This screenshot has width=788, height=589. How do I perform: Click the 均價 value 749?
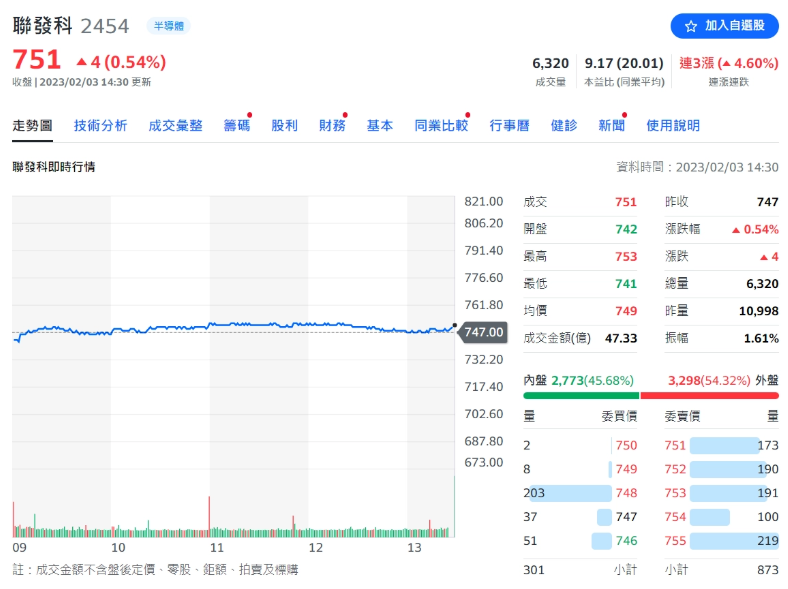[626, 311]
